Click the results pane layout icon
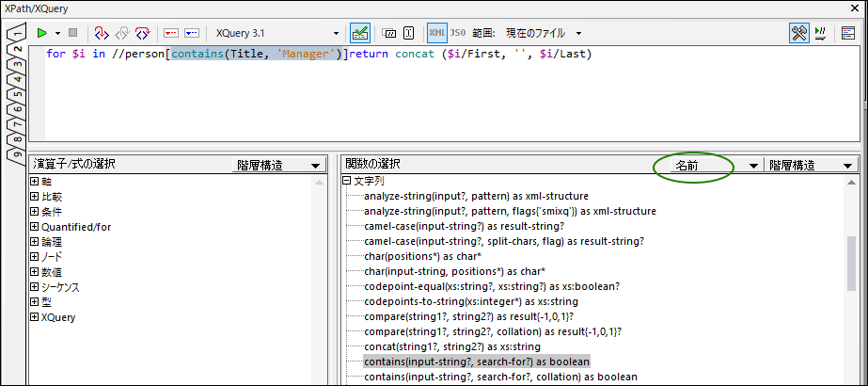The image size is (868, 386). point(847,33)
